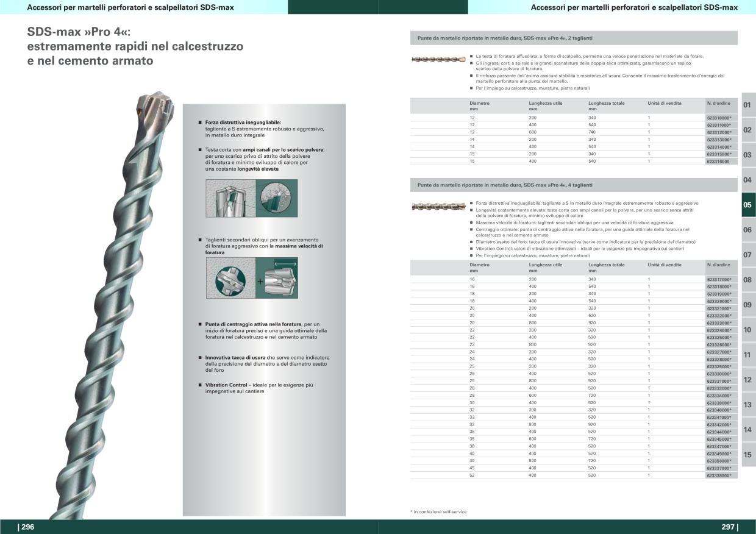The image size is (756, 534).
Task: Open chapter tab 15
Action: (x=748, y=455)
